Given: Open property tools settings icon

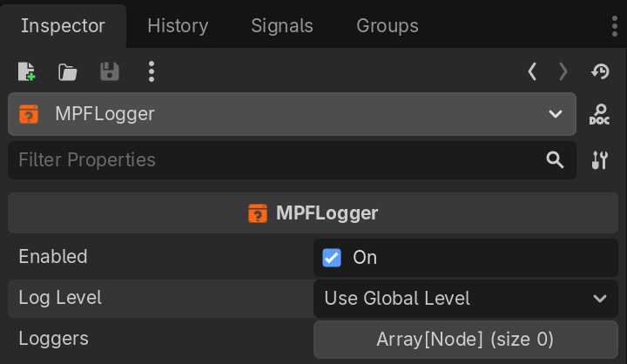Looking at the screenshot, I should (x=600, y=160).
